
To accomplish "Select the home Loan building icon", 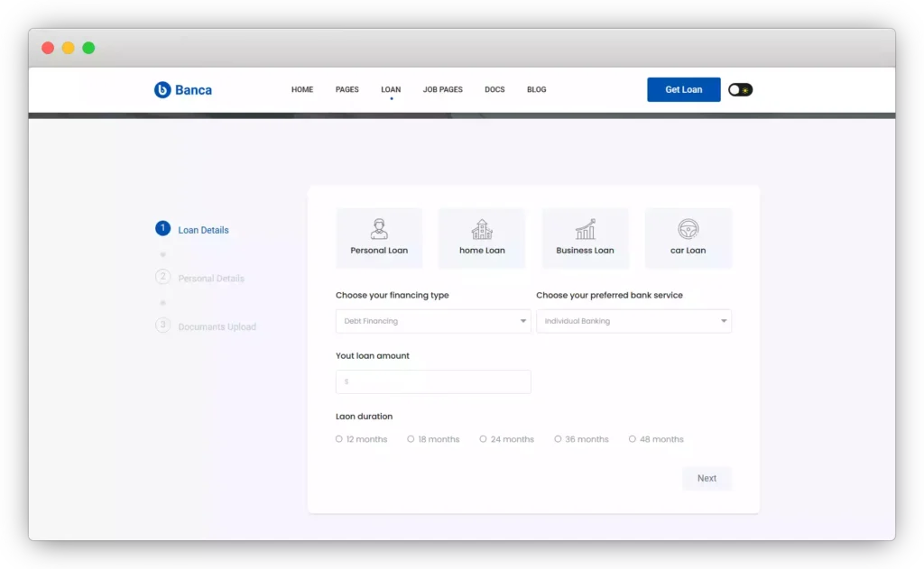I will [482, 229].
